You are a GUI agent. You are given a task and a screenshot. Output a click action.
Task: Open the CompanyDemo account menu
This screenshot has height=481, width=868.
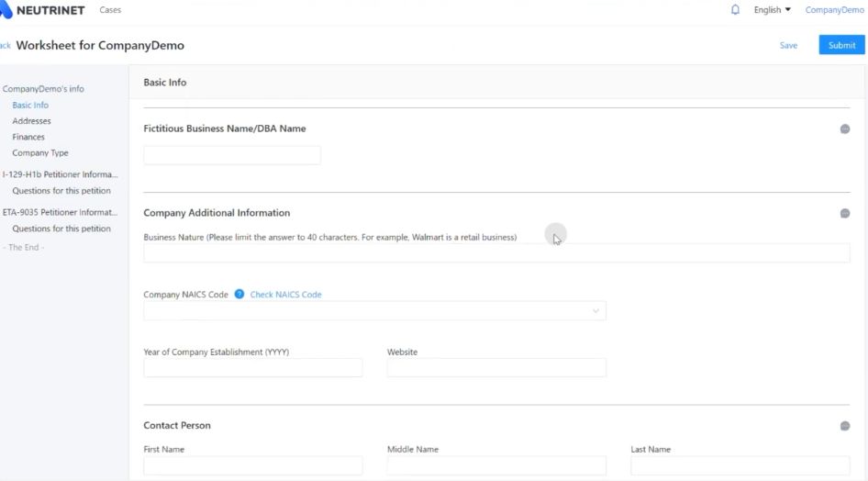(x=834, y=10)
